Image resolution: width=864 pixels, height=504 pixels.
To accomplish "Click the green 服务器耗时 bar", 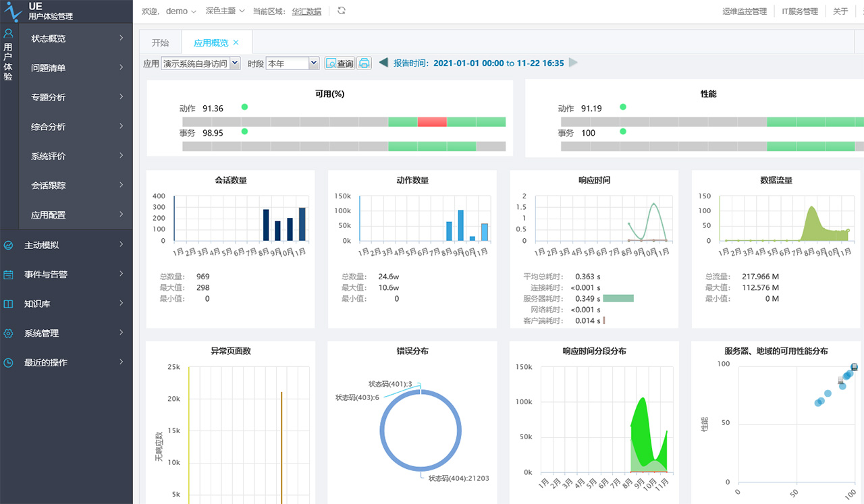I will [618, 298].
